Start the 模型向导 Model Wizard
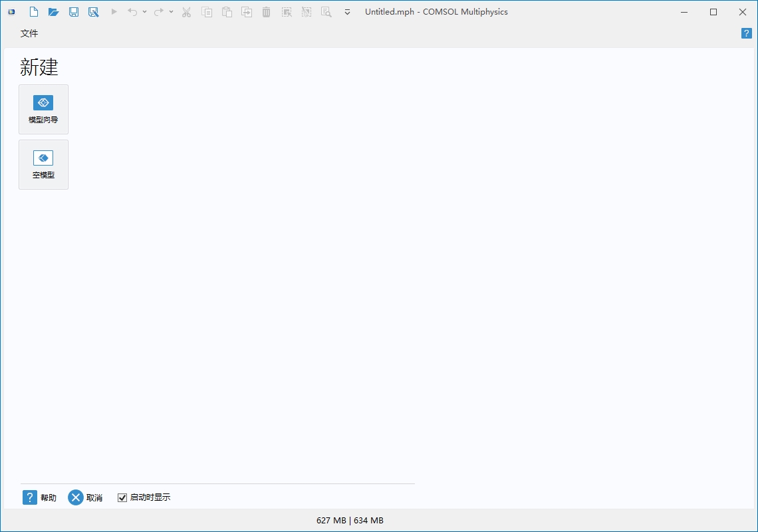 point(43,109)
